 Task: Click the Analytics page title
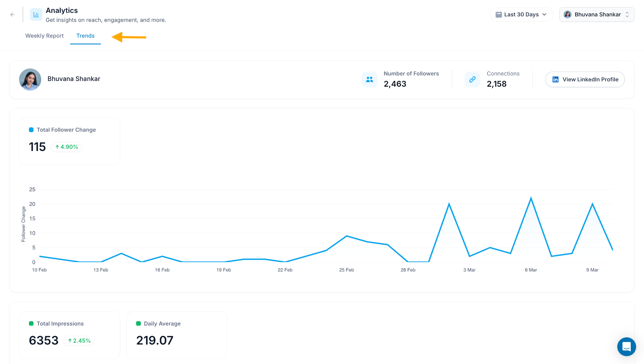click(62, 10)
